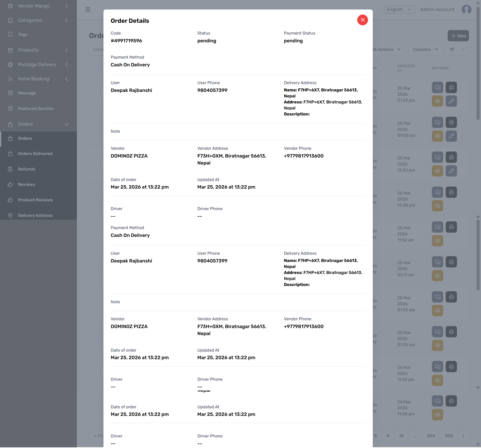Screen dimensions: 481x448
Task: Click print icon for 11:52 am order
Action: pyautogui.click(x=451, y=227)
